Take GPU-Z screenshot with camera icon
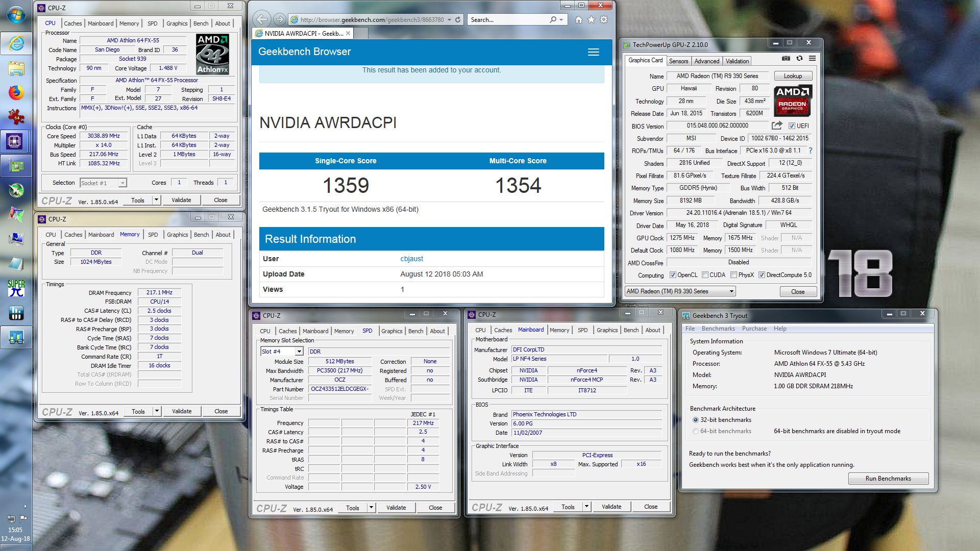 [x=786, y=58]
